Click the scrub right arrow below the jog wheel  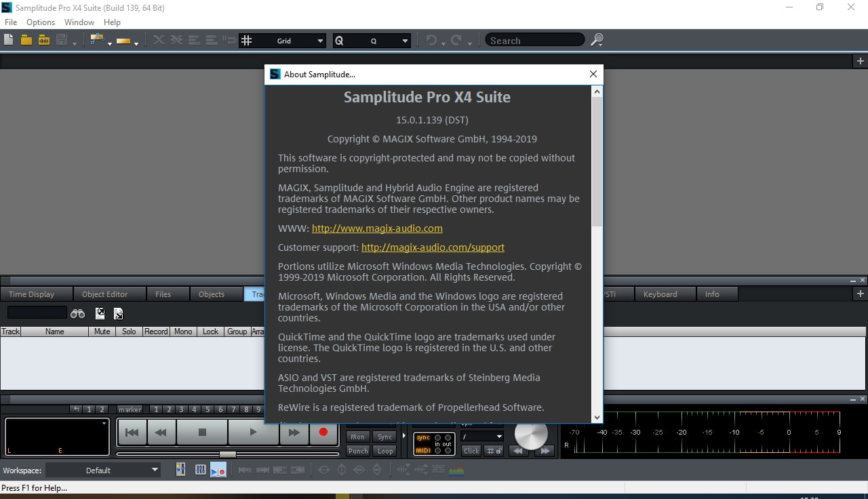click(543, 450)
